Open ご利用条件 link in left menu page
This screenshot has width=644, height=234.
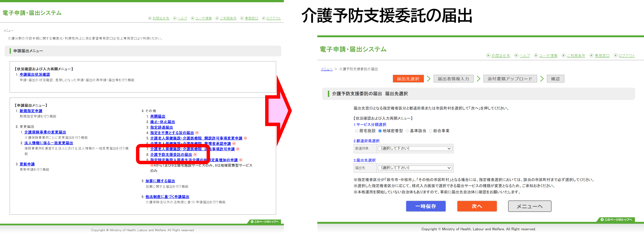pos(228,18)
